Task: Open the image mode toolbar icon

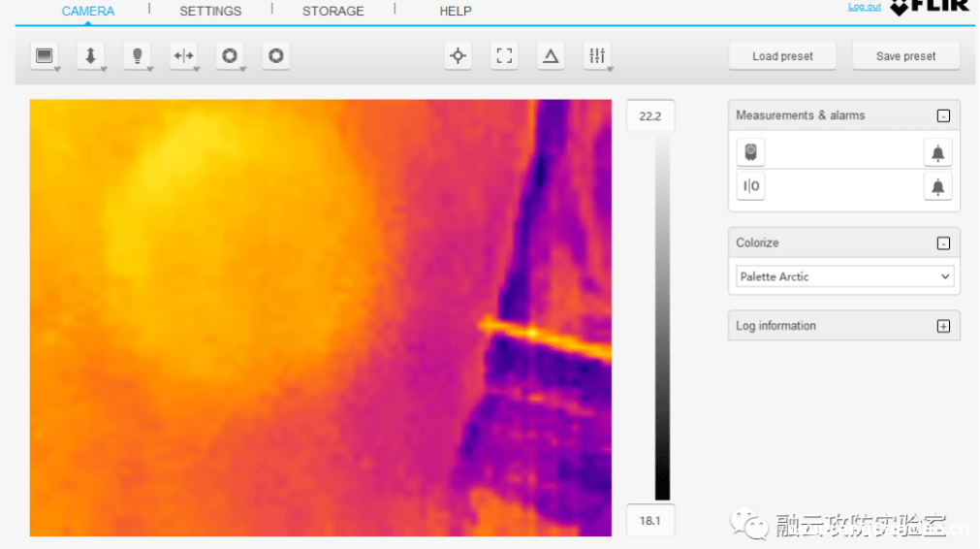Action: coord(45,56)
